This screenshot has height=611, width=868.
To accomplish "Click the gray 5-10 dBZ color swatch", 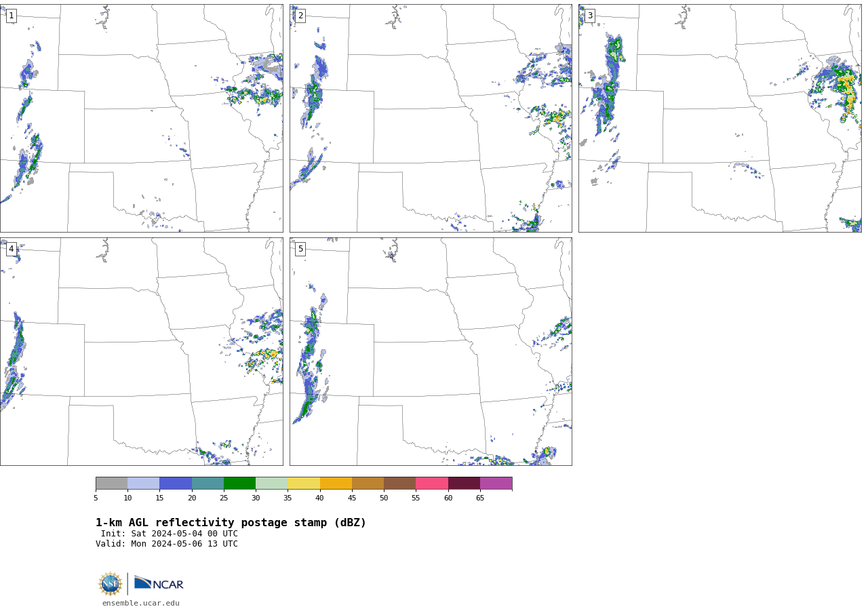I will point(112,484).
